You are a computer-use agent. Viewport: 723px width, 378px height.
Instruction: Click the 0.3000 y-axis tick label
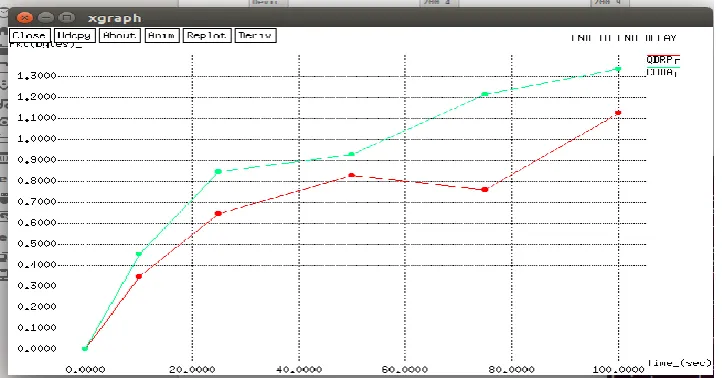coord(37,285)
